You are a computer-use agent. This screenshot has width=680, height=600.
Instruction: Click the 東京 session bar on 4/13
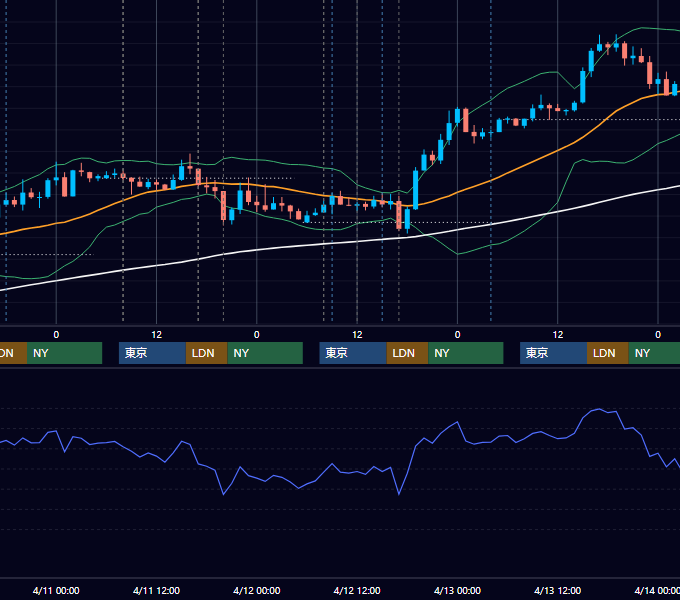tap(553, 353)
